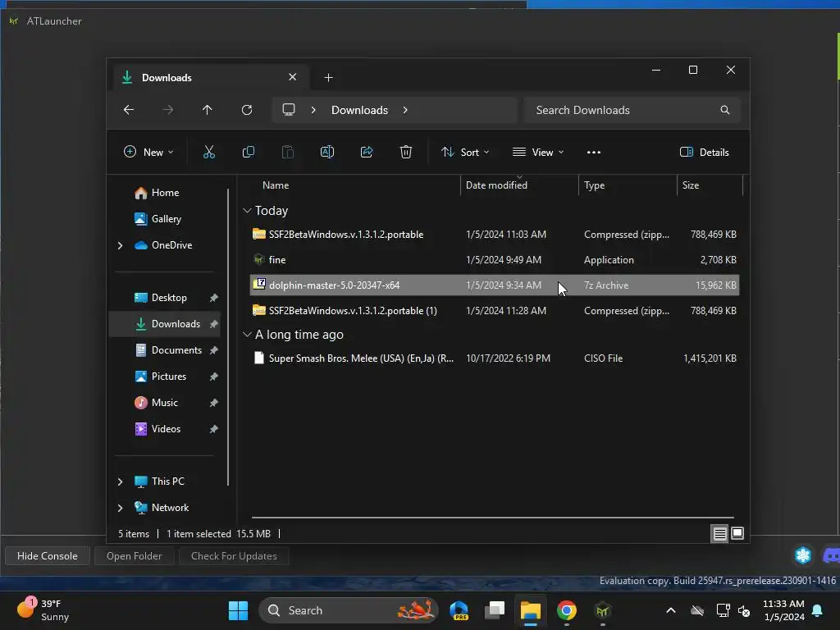Click Hide Console in ATLauncher
The image size is (840, 630).
coord(47,556)
